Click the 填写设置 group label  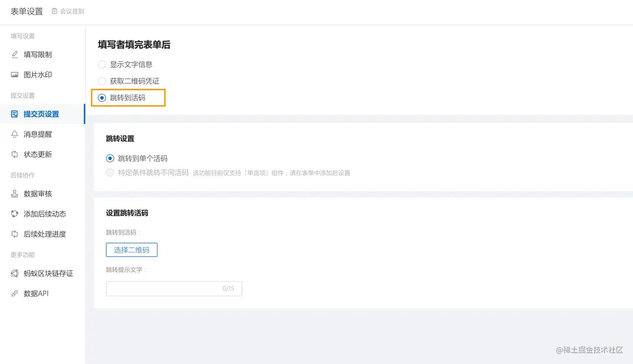[23, 36]
